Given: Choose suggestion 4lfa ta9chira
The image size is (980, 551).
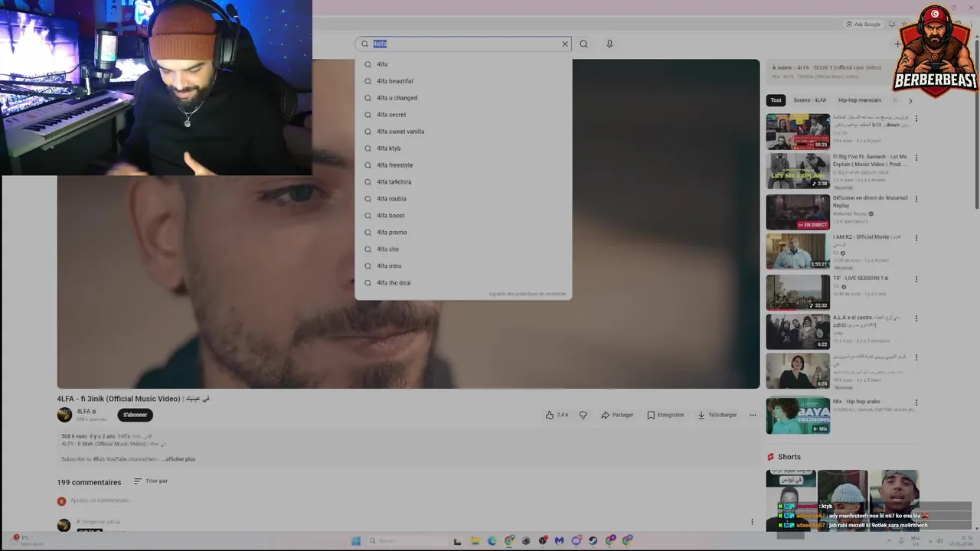Looking at the screenshot, I should click(x=463, y=182).
